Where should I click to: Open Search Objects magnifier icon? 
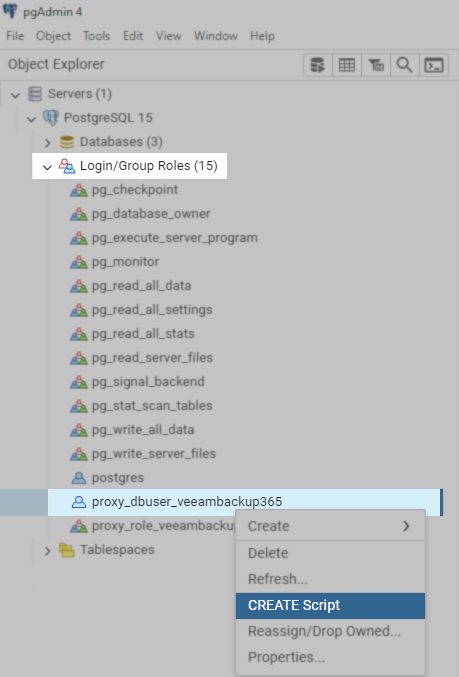(405, 65)
